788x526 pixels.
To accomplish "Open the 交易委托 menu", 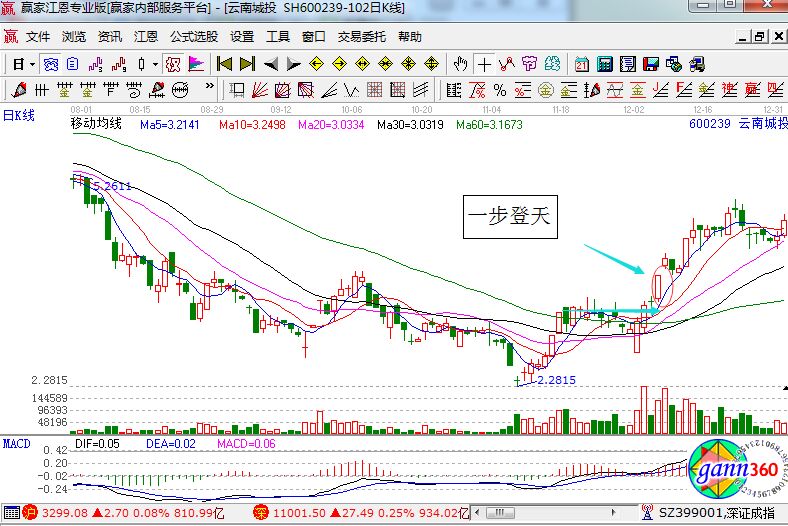I will (361, 37).
